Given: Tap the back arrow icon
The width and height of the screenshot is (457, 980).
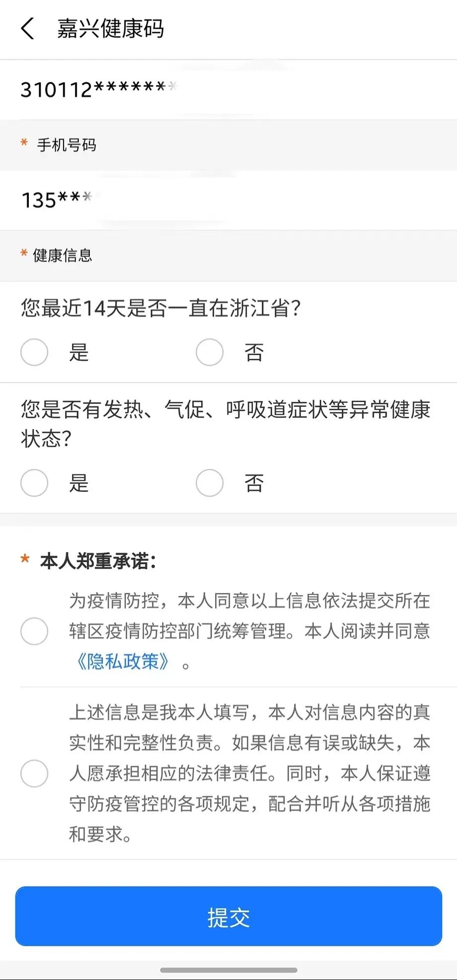Looking at the screenshot, I should pyautogui.click(x=28, y=28).
